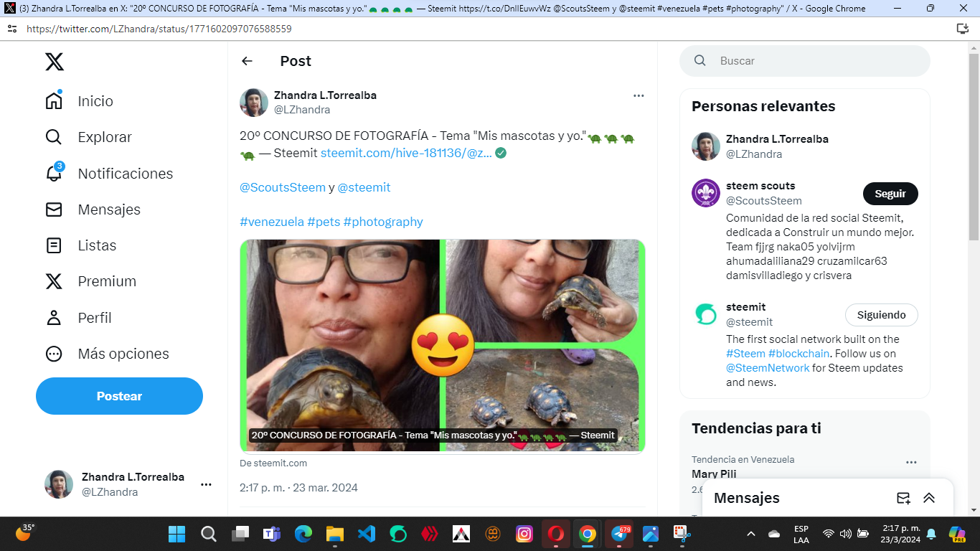Image resolution: width=980 pixels, height=551 pixels.
Task: Open the 35° weather widget
Action: 25,532
